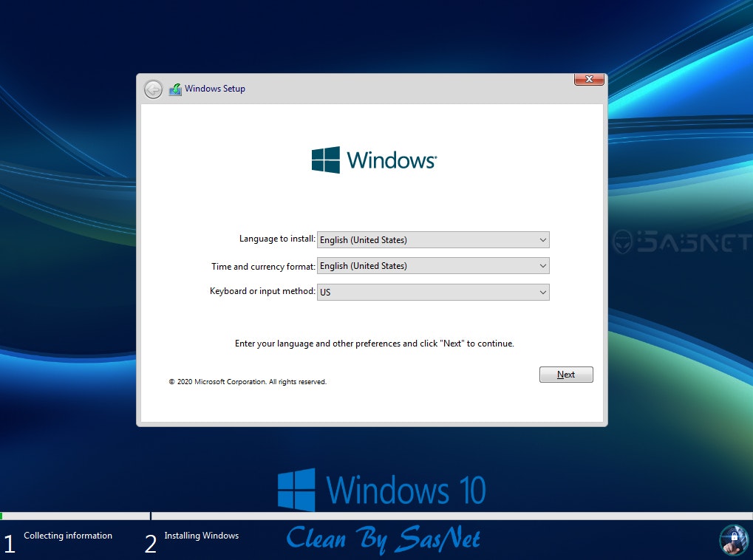Expand the Time and currency format dropdown
Image resolution: width=753 pixels, height=560 pixels.
433,265
